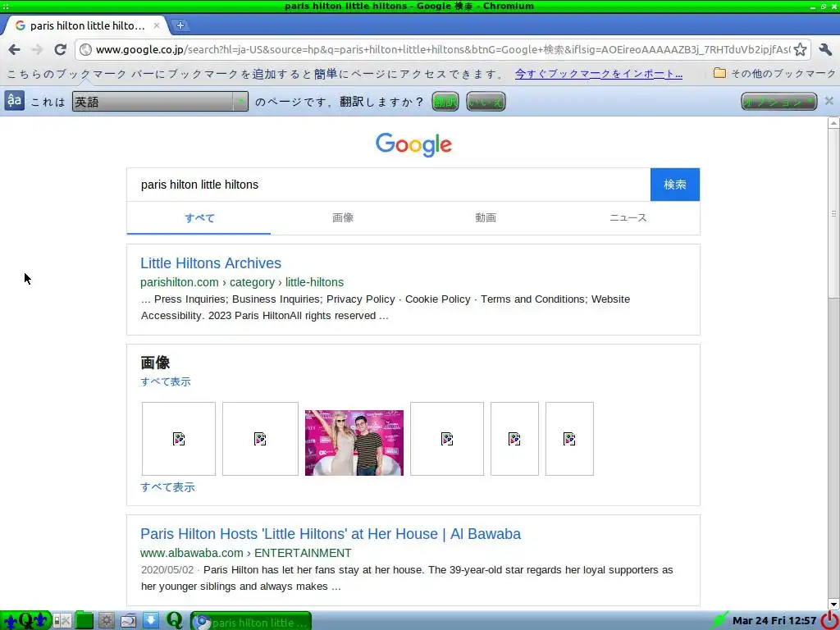Click the translate bar language icon
This screenshot has height=630, width=840.
click(x=15, y=101)
